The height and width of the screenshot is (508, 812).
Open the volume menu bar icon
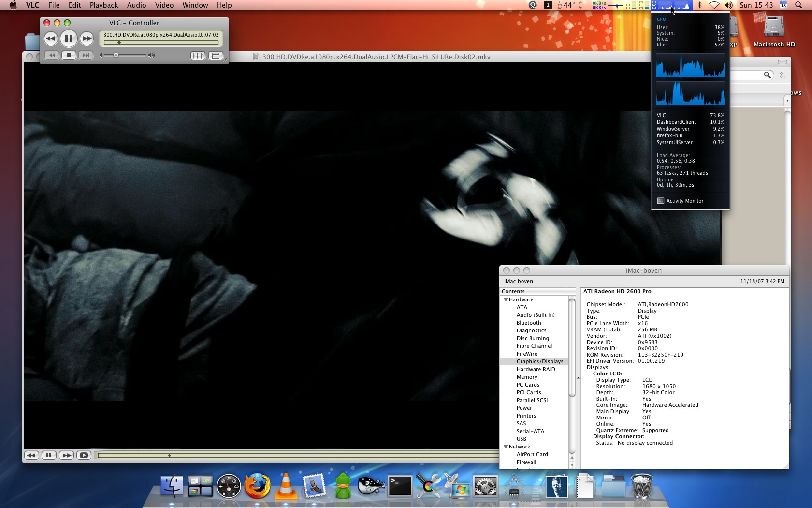(x=728, y=5)
